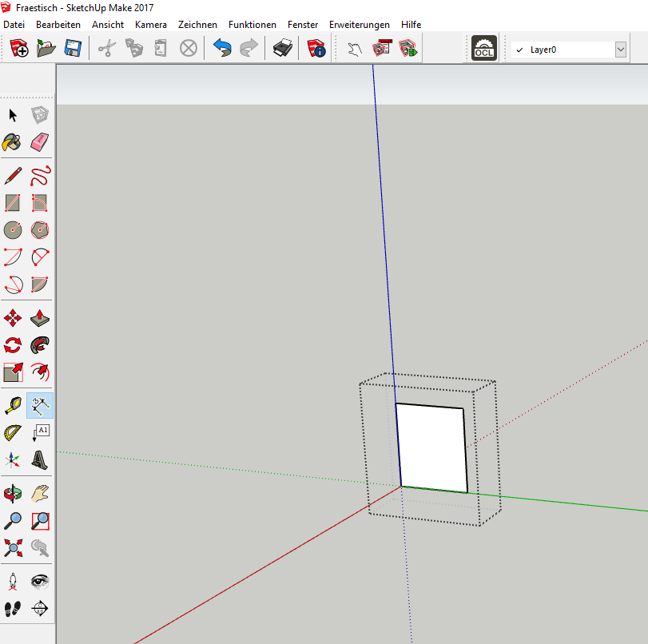Toggle the Look Around eye tool

40,581
